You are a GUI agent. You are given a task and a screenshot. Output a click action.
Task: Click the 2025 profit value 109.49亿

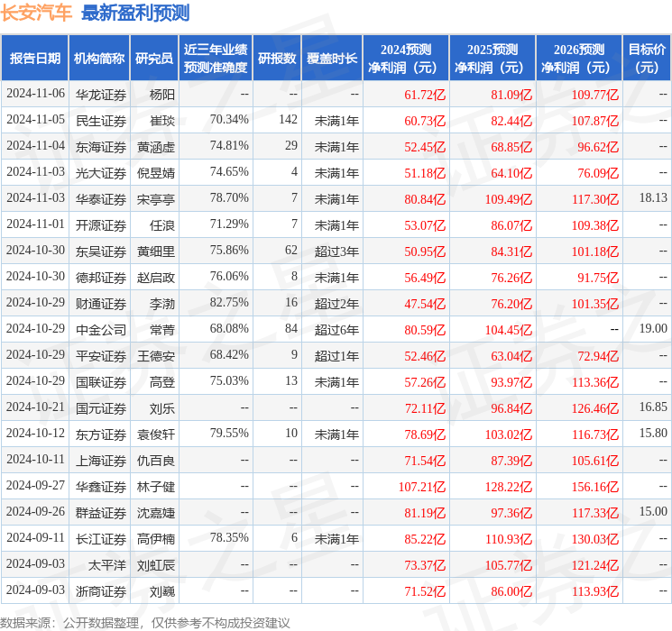pyautogui.click(x=509, y=199)
